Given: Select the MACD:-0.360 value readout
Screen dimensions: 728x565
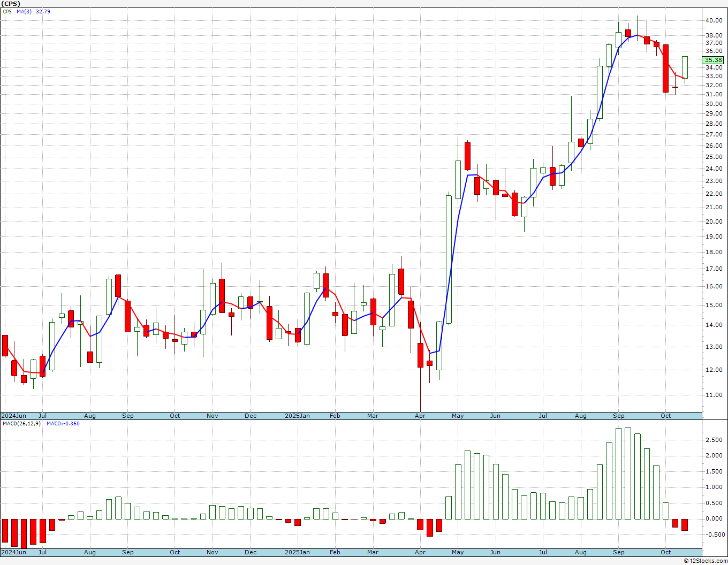Looking at the screenshot, I should [63, 424].
